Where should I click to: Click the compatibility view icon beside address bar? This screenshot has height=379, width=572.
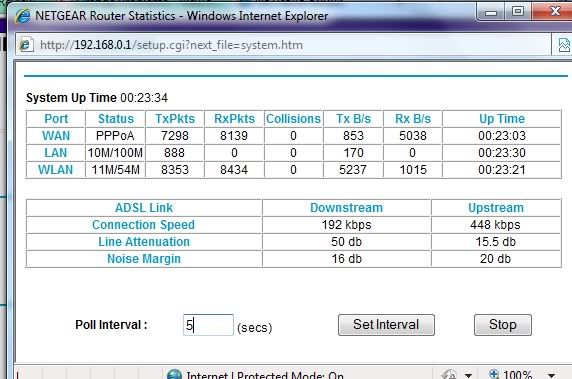(564, 45)
